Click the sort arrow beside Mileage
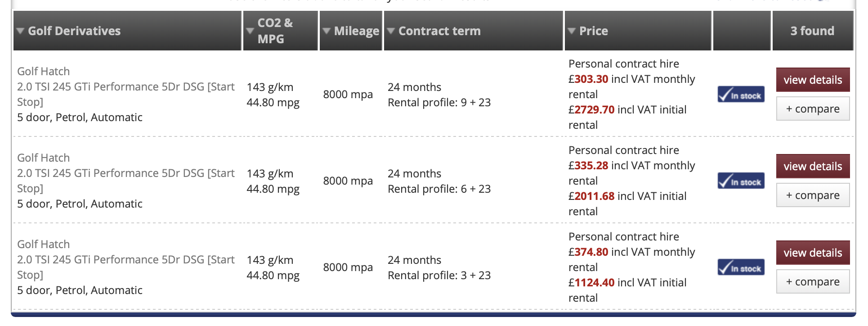 pyautogui.click(x=327, y=31)
